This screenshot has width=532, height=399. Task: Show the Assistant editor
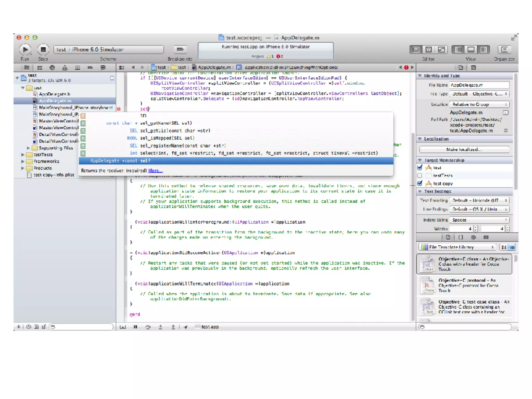[x=429, y=49]
